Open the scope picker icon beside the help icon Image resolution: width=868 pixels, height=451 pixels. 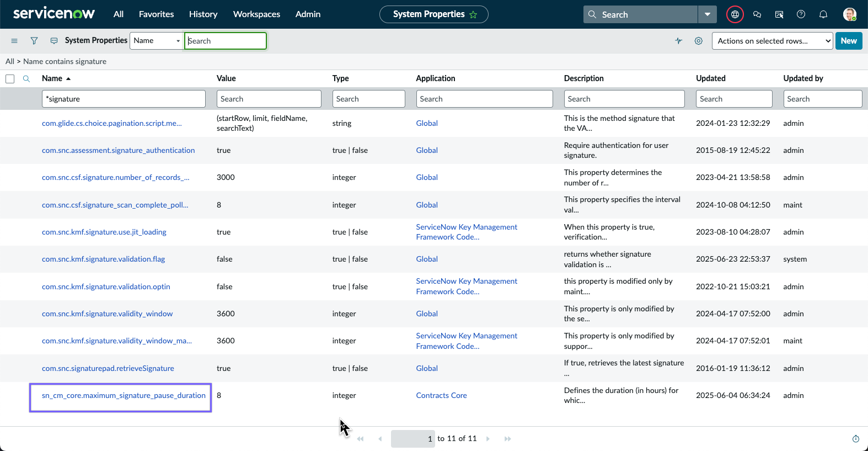tap(779, 14)
